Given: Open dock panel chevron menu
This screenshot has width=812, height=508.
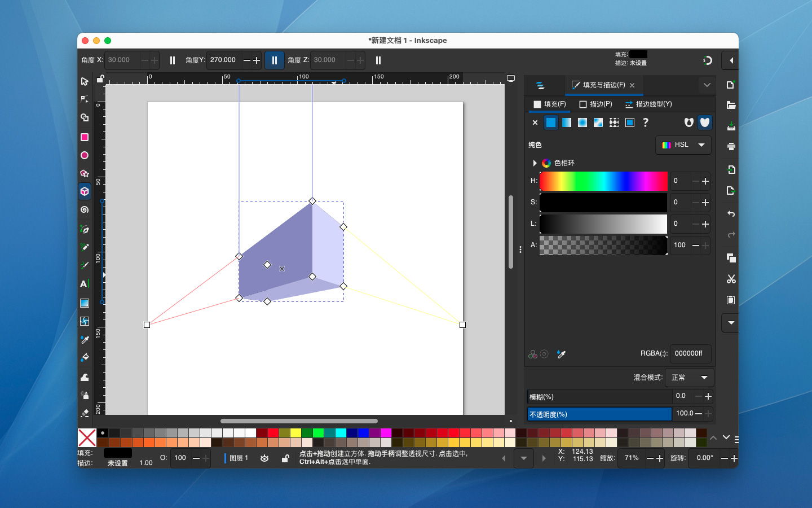Looking at the screenshot, I should [x=707, y=85].
